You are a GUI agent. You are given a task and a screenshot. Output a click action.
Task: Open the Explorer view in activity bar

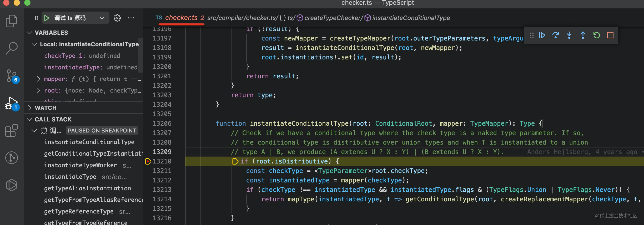pos(12,21)
